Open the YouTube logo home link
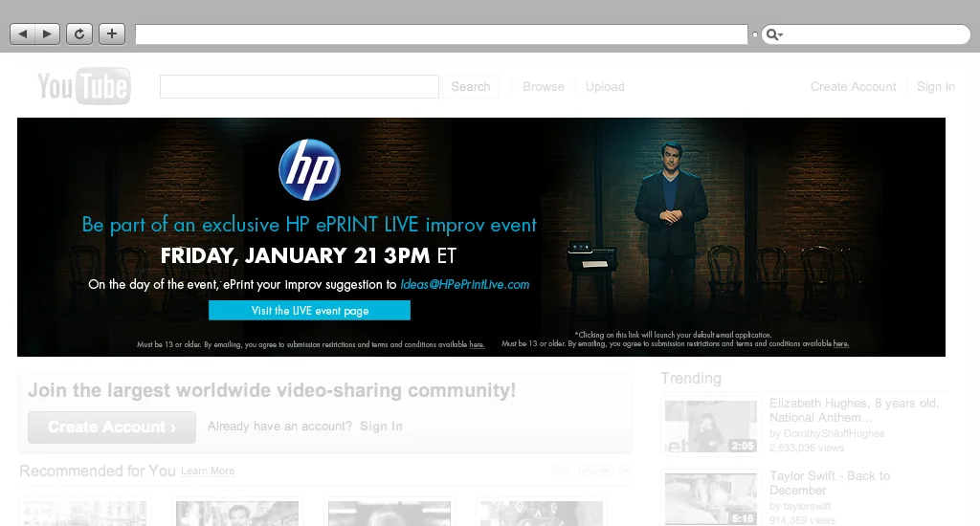This screenshot has width=980, height=526. [x=84, y=86]
